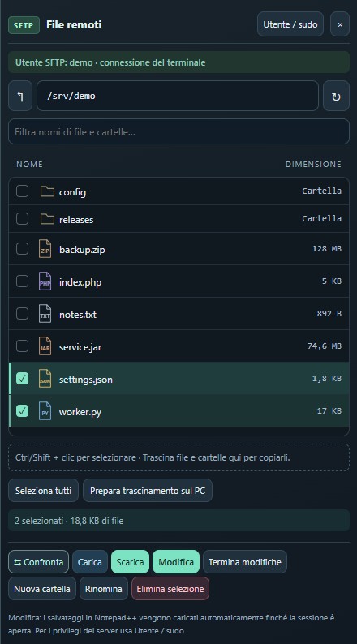This screenshot has width=357, height=644.
Task: Click the ZIP icon of backup.zip
Action: 45,249
